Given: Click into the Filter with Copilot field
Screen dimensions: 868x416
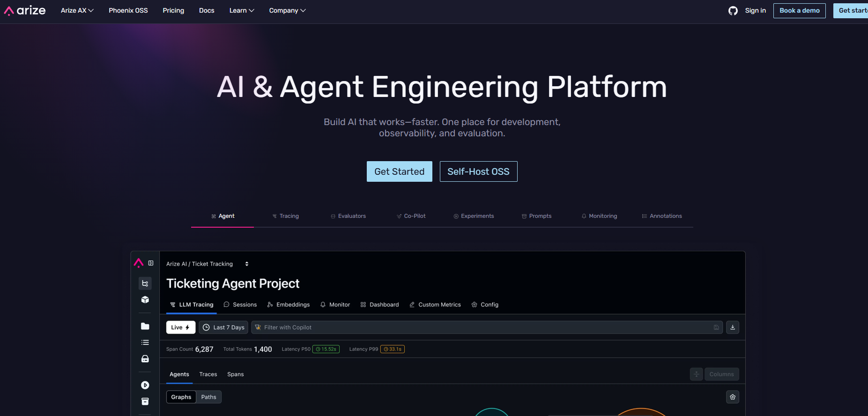Looking at the screenshot, I should [487, 327].
